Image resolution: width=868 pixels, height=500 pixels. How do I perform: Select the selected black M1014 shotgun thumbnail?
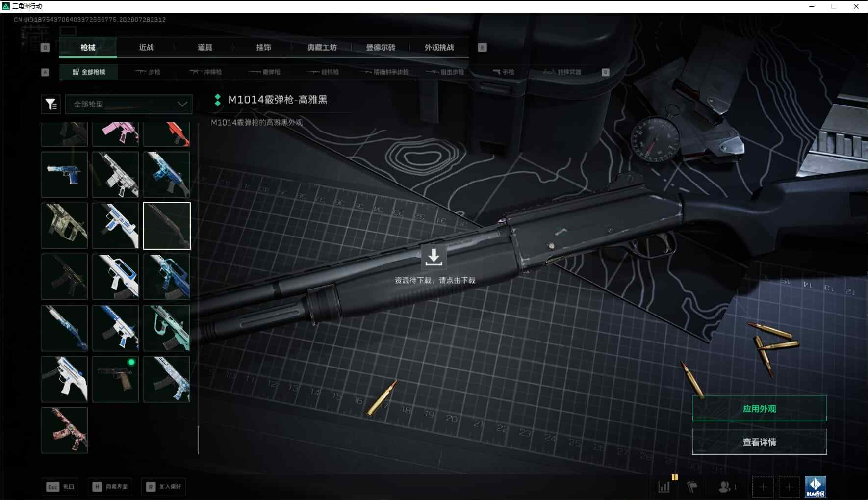(167, 226)
